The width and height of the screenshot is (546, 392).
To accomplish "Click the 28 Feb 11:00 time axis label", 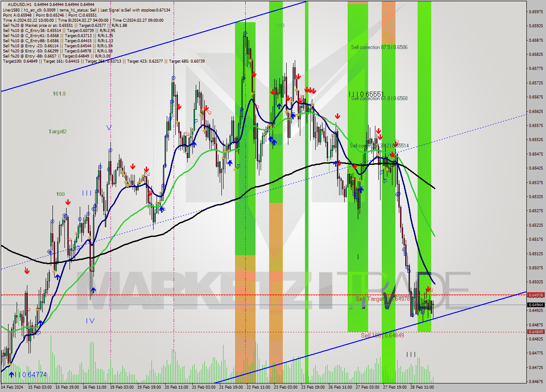I will 422,387.
